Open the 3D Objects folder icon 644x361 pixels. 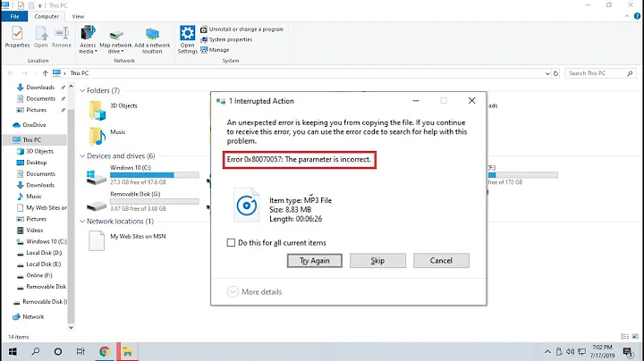[x=97, y=110]
